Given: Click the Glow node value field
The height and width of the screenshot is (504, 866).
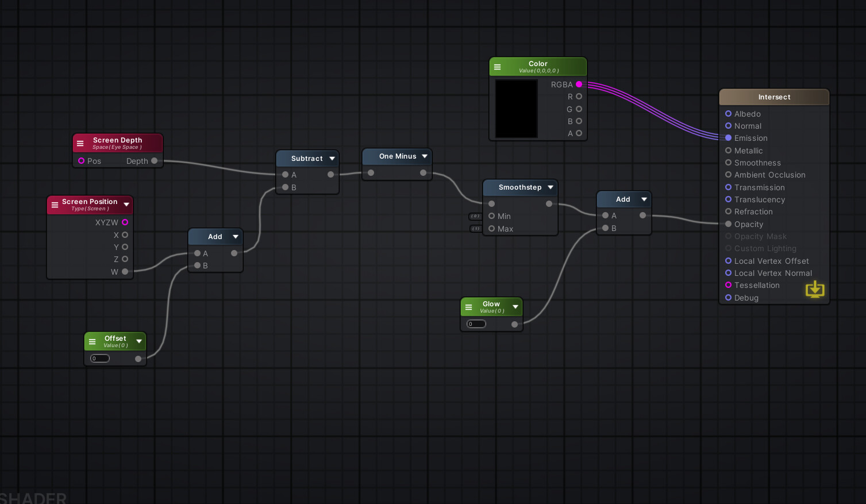Looking at the screenshot, I should (x=476, y=324).
